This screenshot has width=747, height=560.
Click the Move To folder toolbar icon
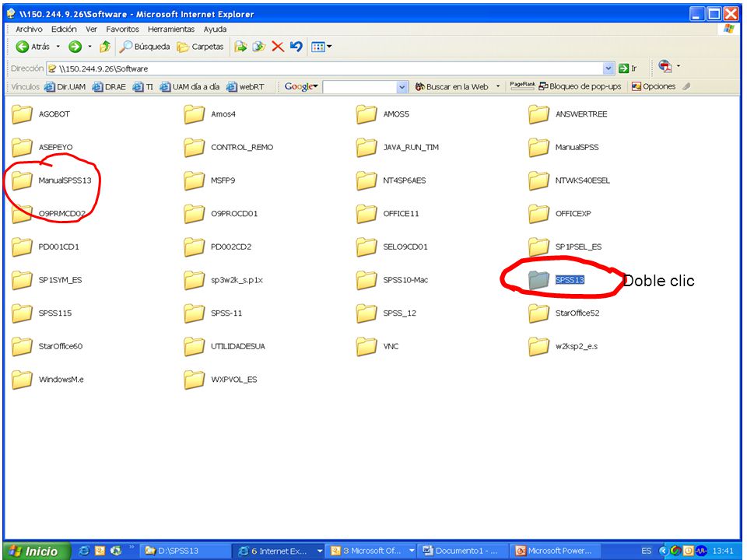tap(241, 47)
